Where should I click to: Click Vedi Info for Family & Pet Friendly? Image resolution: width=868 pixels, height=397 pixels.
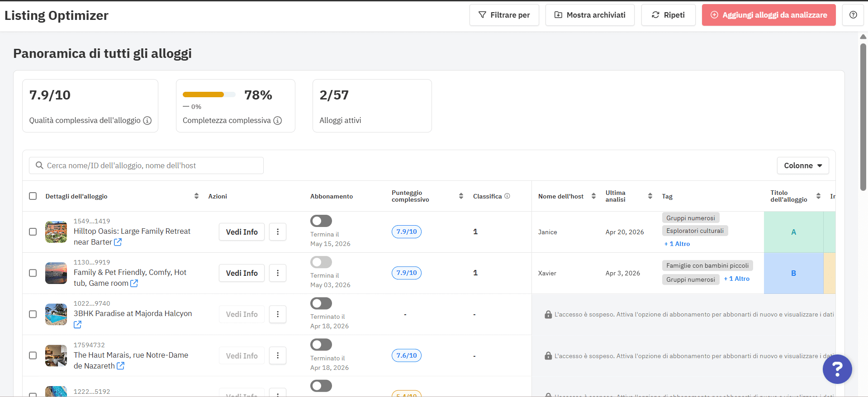[x=242, y=273]
